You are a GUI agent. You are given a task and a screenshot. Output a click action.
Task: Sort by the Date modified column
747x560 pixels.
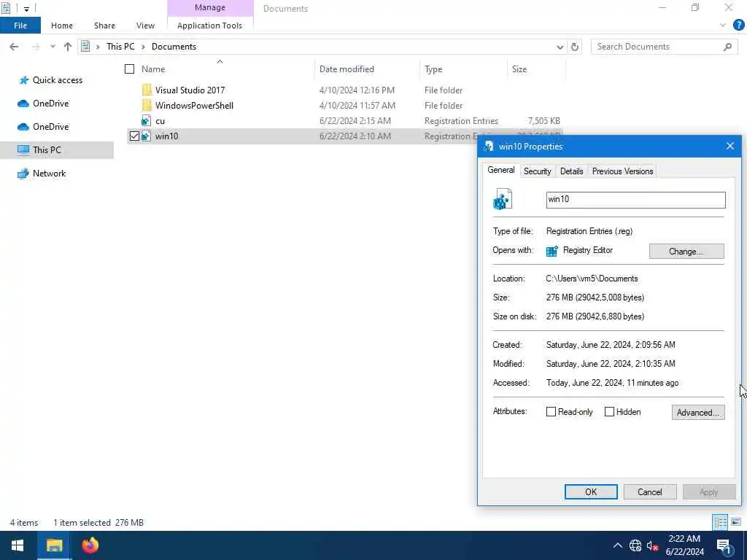click(347, 69)
